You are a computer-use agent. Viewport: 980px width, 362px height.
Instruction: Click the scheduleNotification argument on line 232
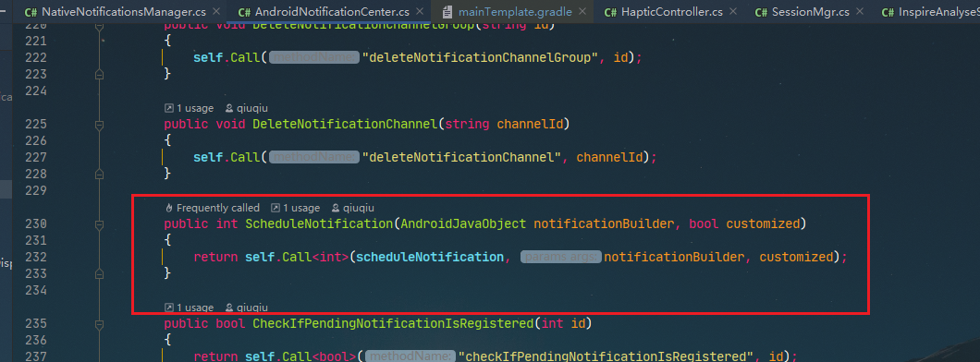[x=430, y=257]
